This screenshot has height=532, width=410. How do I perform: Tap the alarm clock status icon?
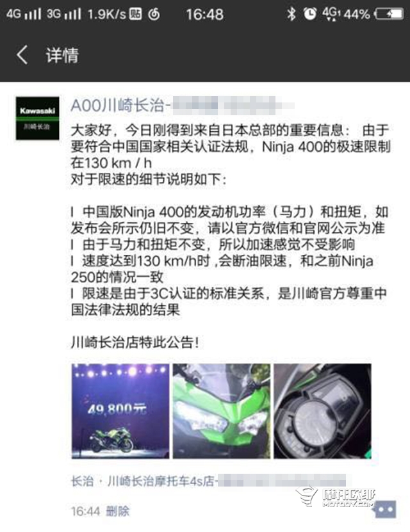[x=310, y=14]
